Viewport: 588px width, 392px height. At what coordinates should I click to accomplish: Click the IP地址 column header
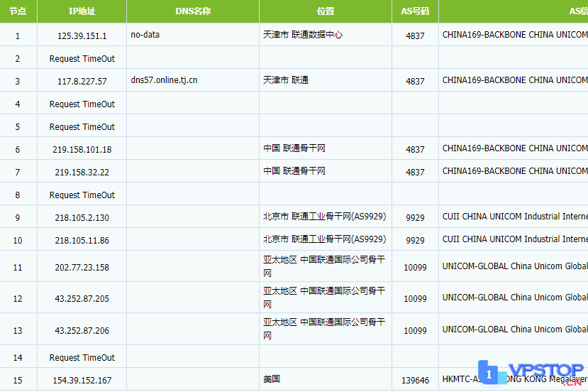82,11
